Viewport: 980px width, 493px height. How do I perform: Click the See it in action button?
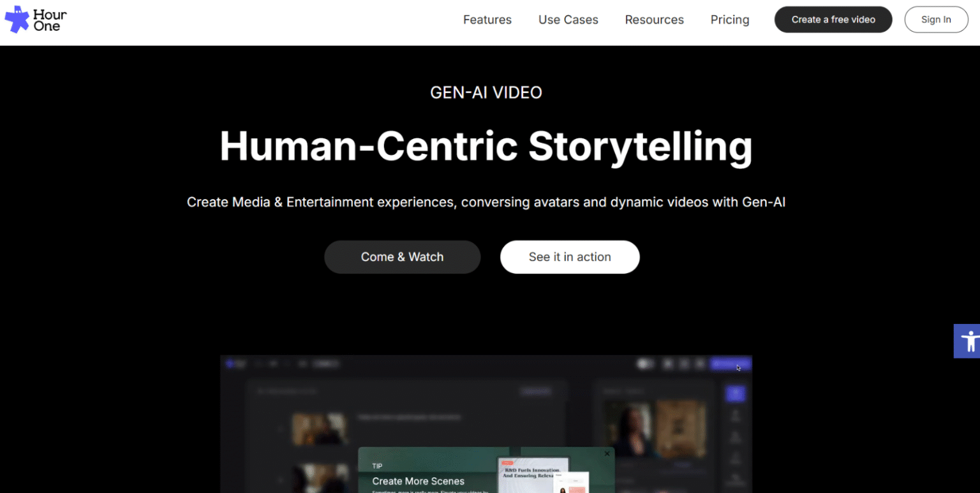point(570,256)
